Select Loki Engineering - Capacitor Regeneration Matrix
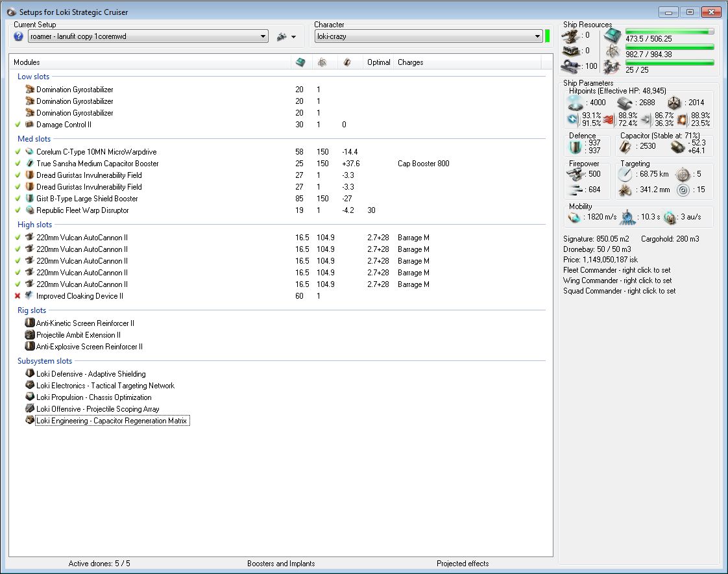 [x=112, y=421]
